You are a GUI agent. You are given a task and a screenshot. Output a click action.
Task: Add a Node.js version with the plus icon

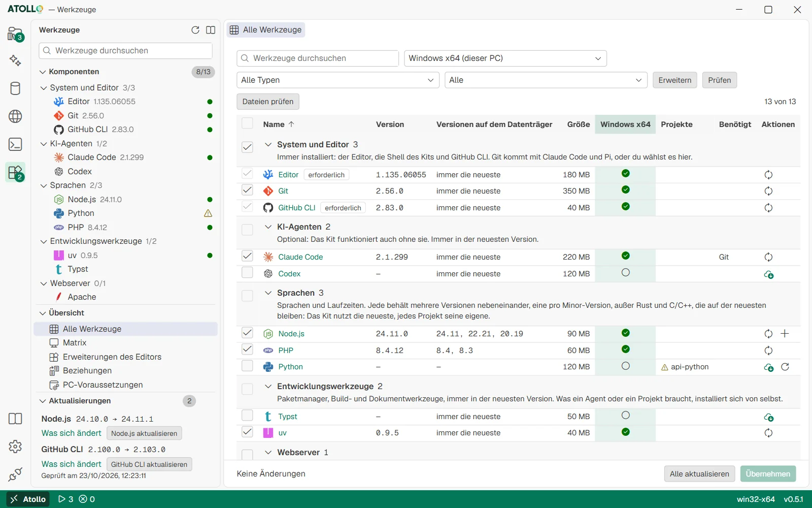click(785, 334)
